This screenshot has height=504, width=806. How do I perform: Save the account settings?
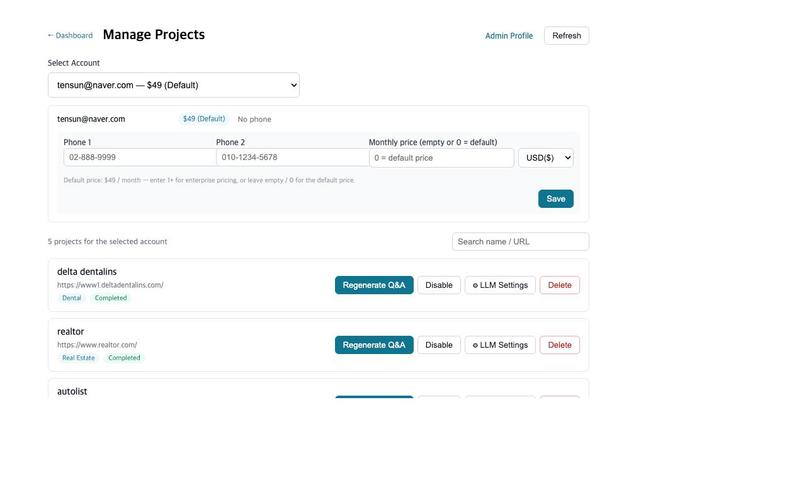556,199
